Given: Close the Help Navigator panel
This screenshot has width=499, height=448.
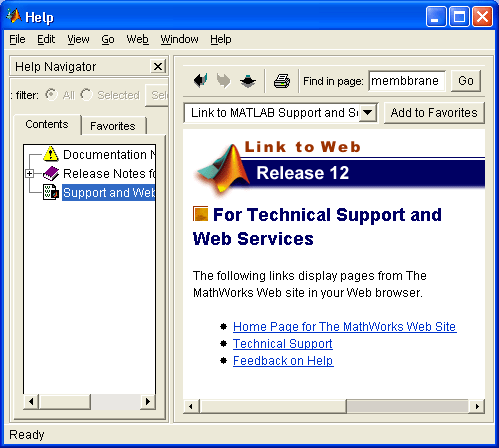Looking at the screenshot, I should (158, 66).
